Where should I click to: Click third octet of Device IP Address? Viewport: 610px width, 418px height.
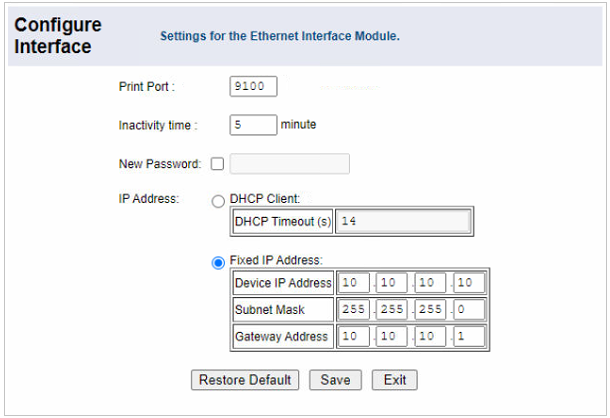[431, 284]
